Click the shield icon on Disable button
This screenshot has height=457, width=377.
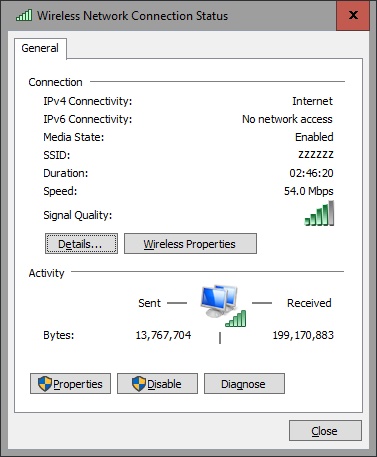(x=139, y=384)
